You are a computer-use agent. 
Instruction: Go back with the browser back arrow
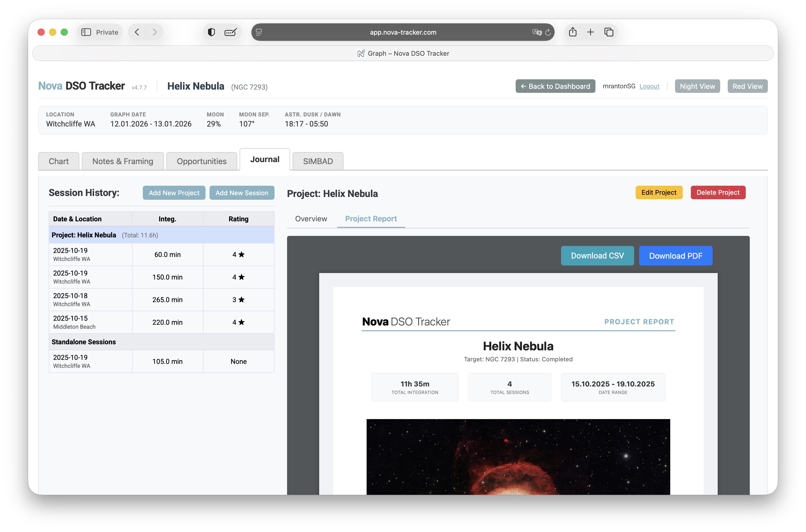pyautogui.click(x=137, y=32)
